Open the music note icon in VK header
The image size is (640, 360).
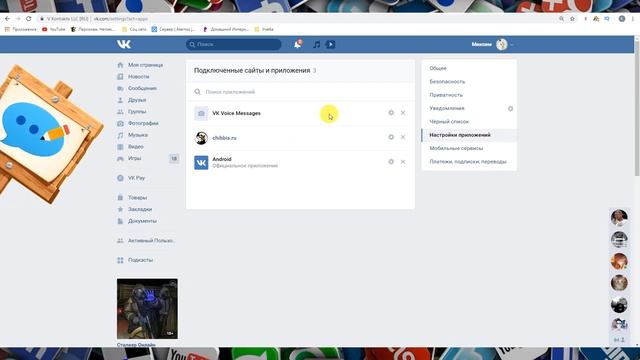point(316,44)
